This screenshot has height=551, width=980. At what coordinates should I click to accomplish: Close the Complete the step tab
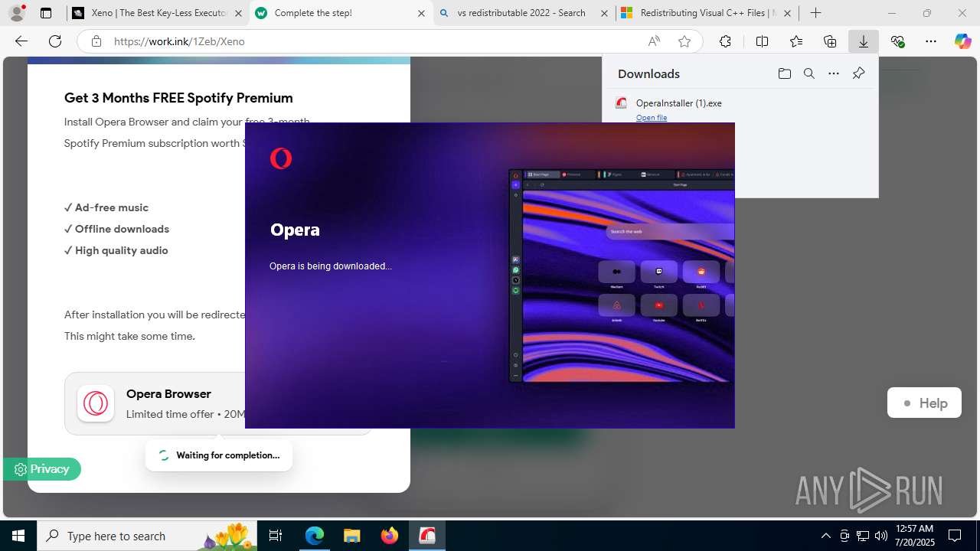coord(421,13)
